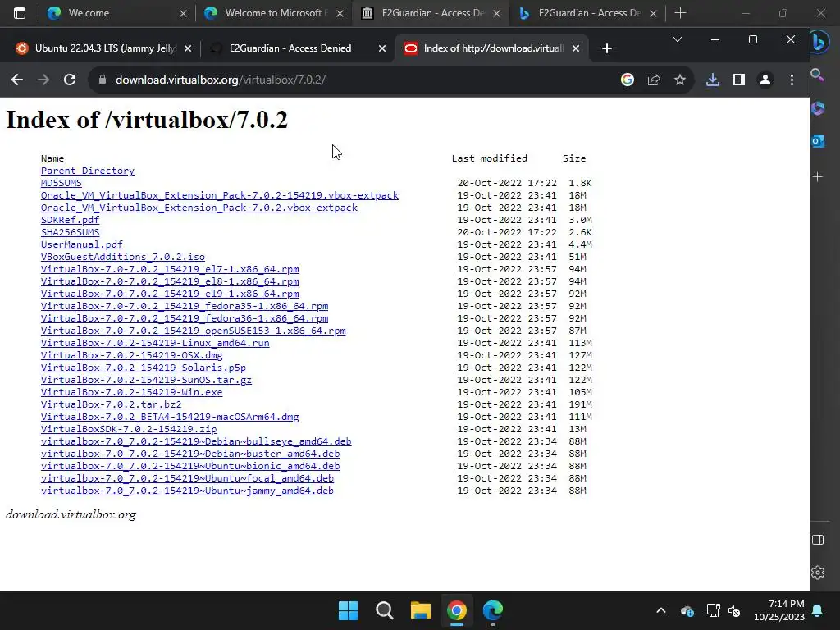The image size is (840, 630).
Task: Close the Ubuntu 22.04.3 LTS tab
Action: point(188,48)
